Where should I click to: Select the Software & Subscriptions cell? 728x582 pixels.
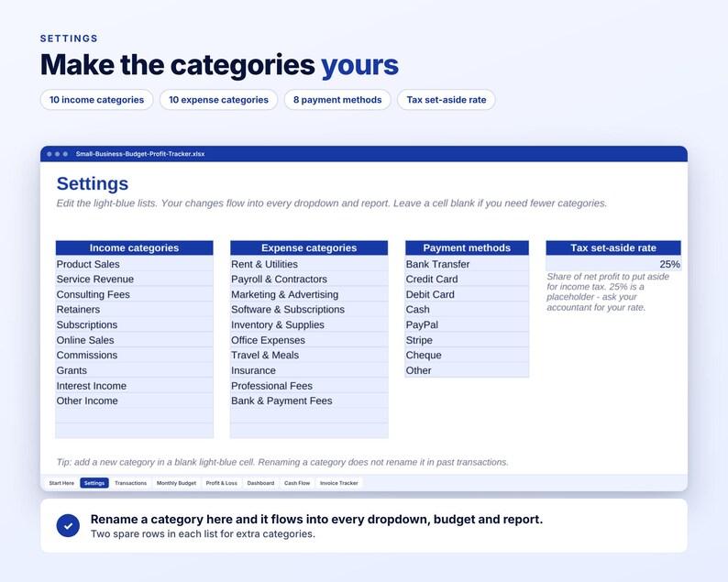(309, 310)
